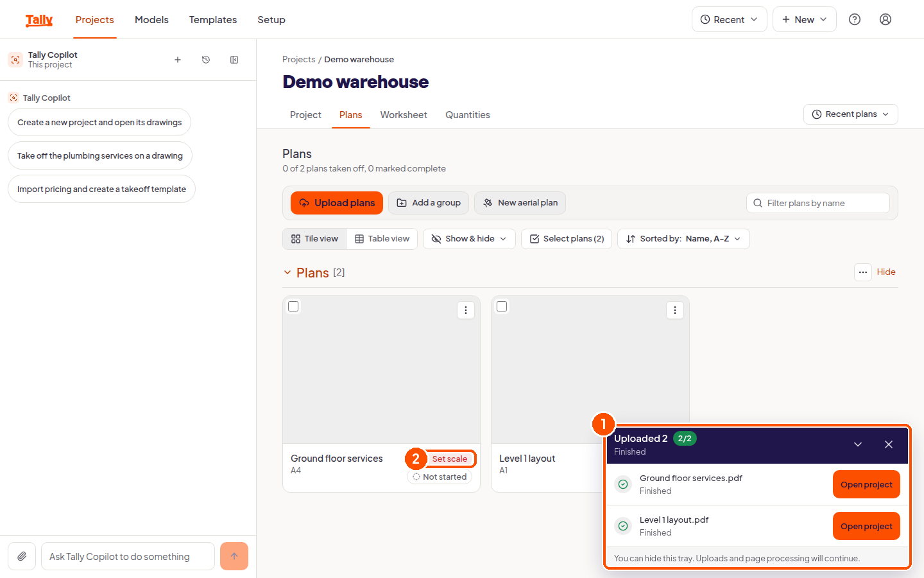Open the New dropdown menu

pyautogui.click(x=805, y=19)
